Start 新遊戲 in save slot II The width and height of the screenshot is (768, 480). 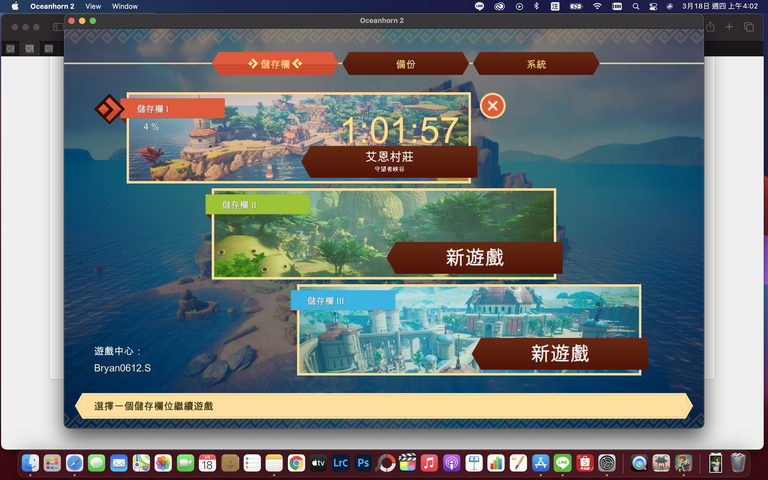tap(475, 258)
